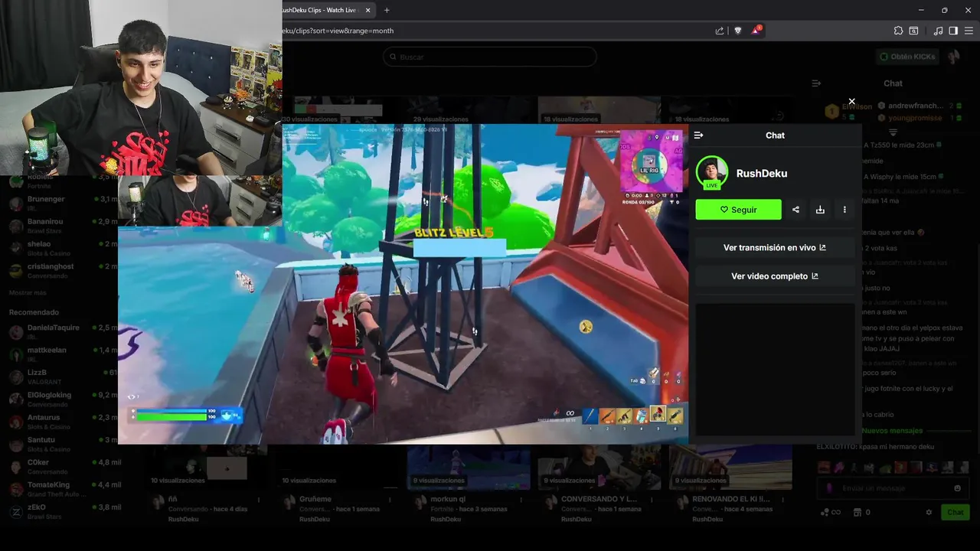Open a new browser tab
The height and width of the screenshot is (551, 980).
387,10
